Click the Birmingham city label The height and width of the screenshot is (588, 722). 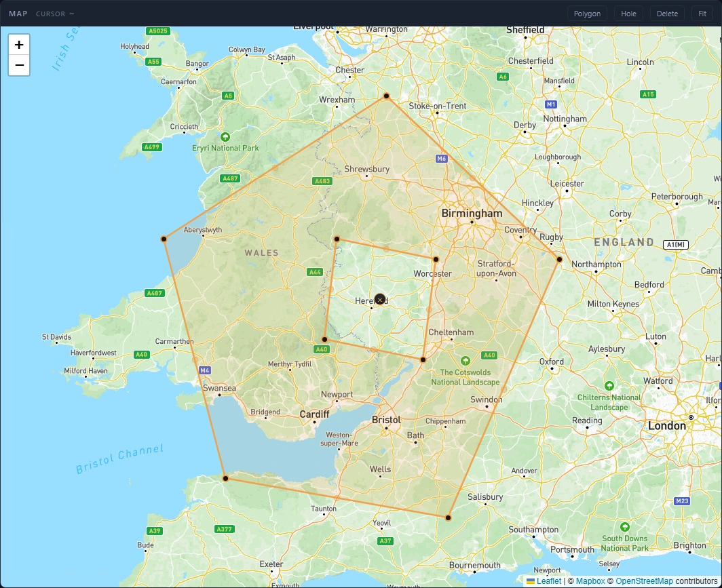point(472,214)
